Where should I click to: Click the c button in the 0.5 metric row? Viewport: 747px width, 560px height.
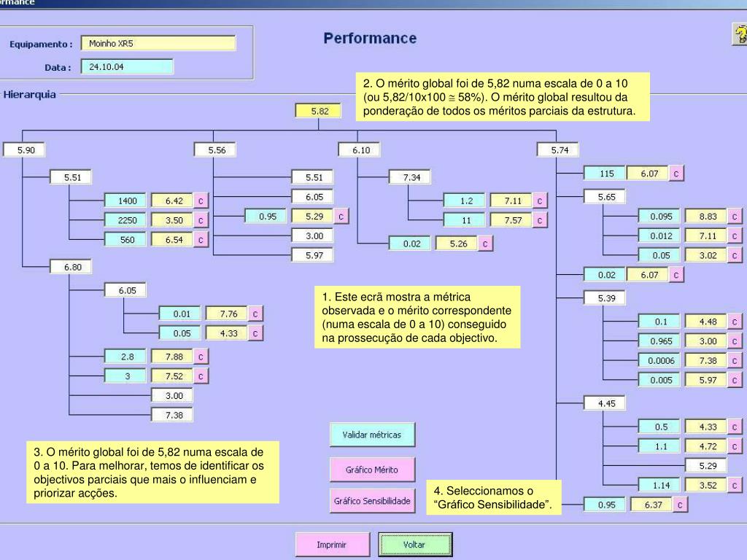click(x=735, y=427)
